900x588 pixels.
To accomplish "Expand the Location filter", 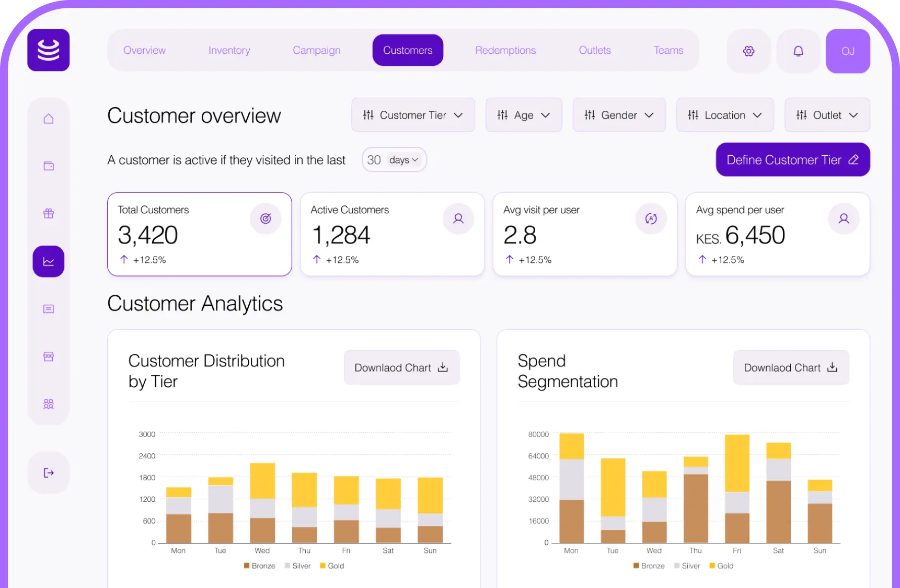I will 725,115.
